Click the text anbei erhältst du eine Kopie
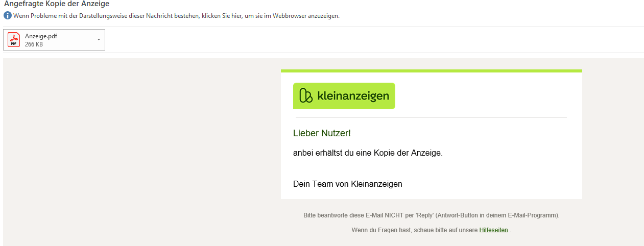 (367, 153)
